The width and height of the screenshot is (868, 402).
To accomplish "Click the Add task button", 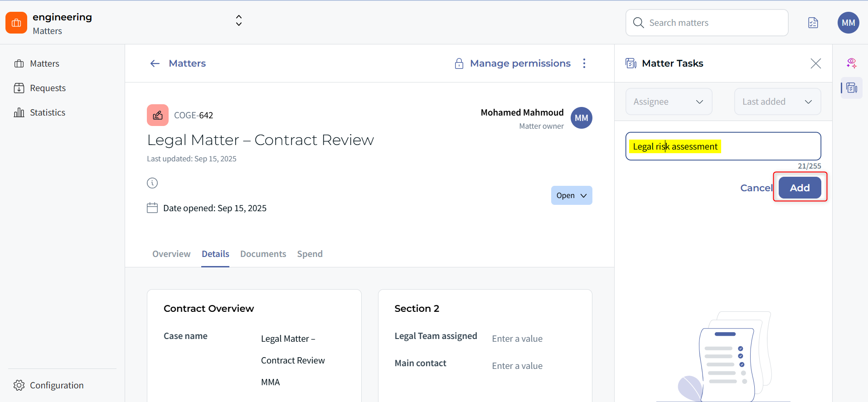I will pyautogui.click(x=800, y=188).
